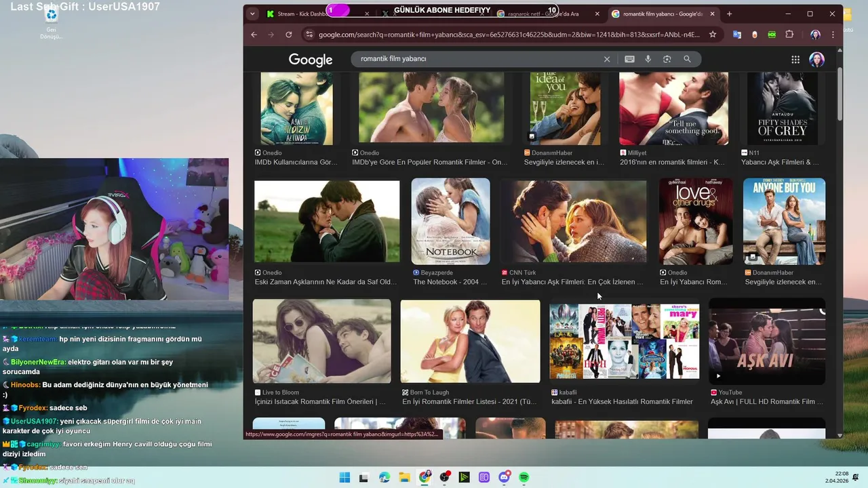Open Microsoft Edge from the taskbar
868x488 pixels.
pos(384,477)
